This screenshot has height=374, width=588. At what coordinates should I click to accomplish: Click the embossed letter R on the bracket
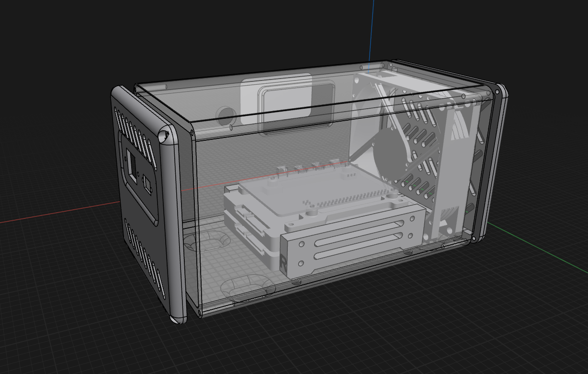[x=283, y=263]
